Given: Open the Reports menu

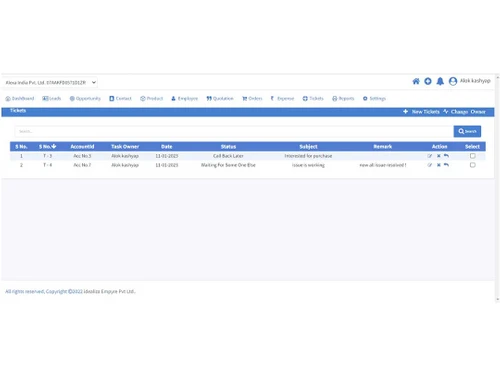Looking at the screenshot, I should click(343, 98).
